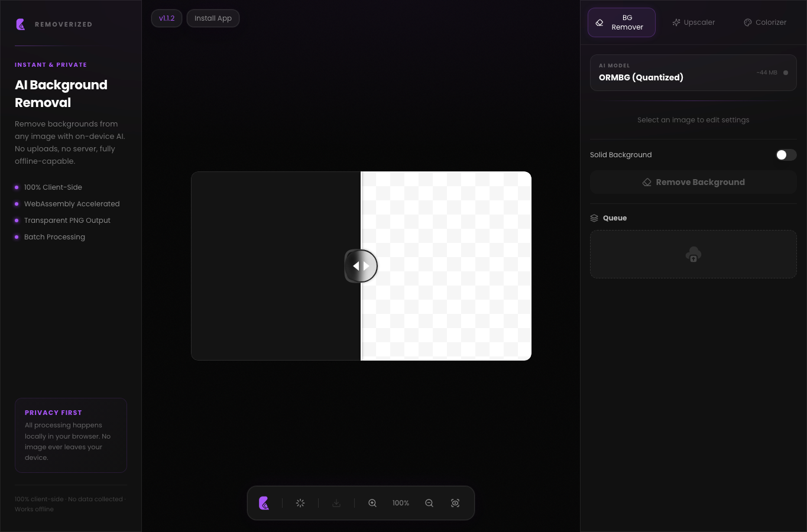This screenshot has height=532, width=807.
Task: Click the layers icon beside Queue
Action: click(x=594, y=218)
